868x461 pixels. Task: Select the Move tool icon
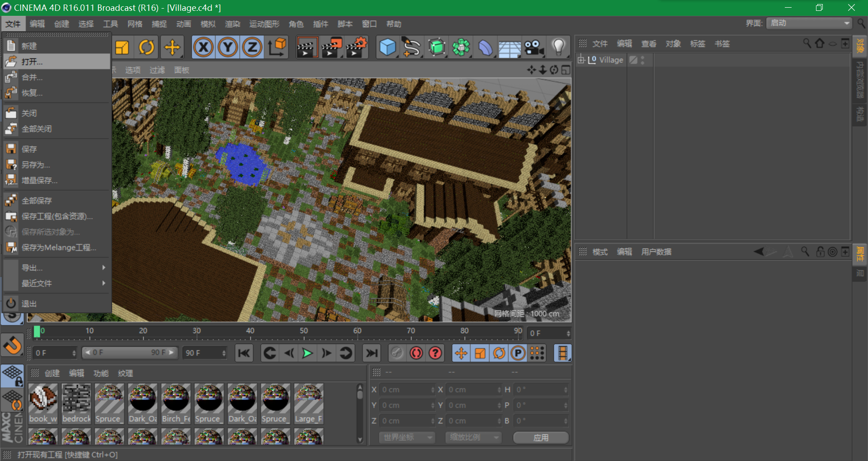(172, 47)
